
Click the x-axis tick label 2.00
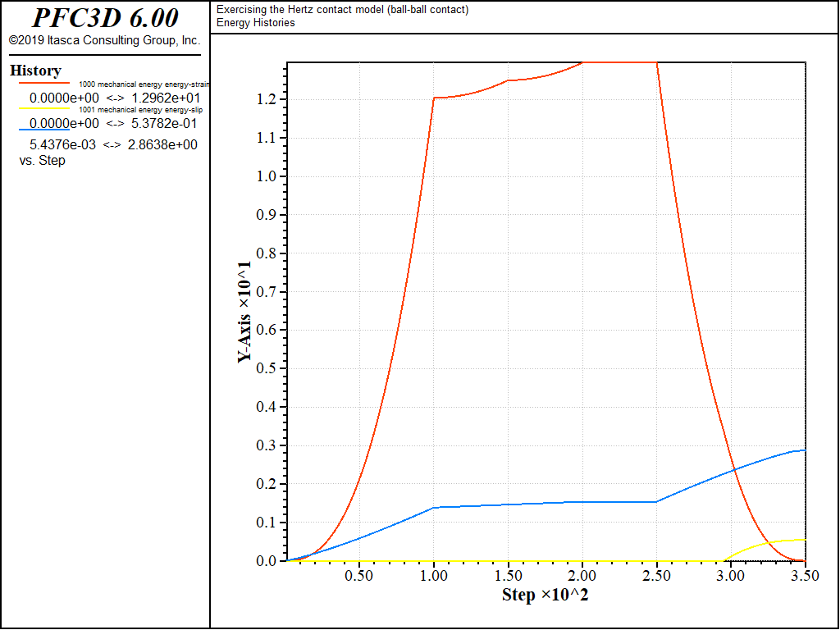point(582,576)
